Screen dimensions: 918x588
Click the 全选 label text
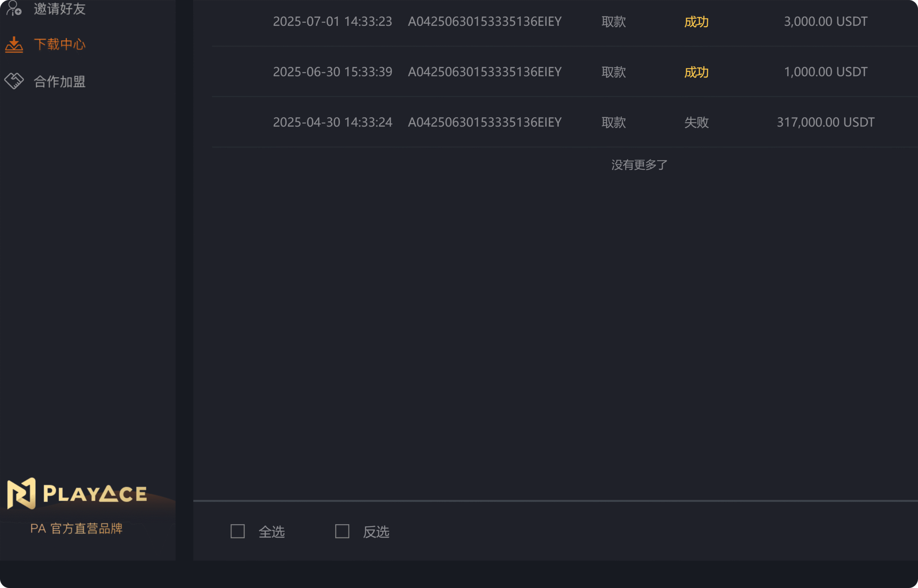point(271,531)
